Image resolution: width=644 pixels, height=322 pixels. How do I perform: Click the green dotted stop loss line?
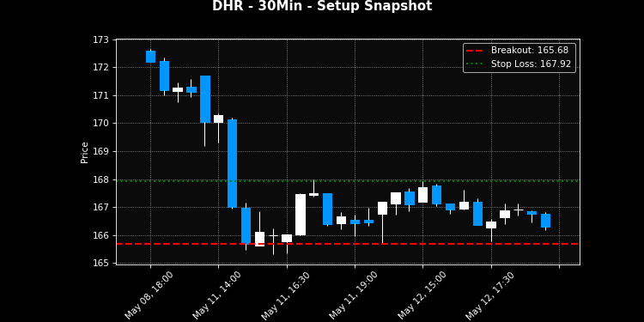coord(348,180)
